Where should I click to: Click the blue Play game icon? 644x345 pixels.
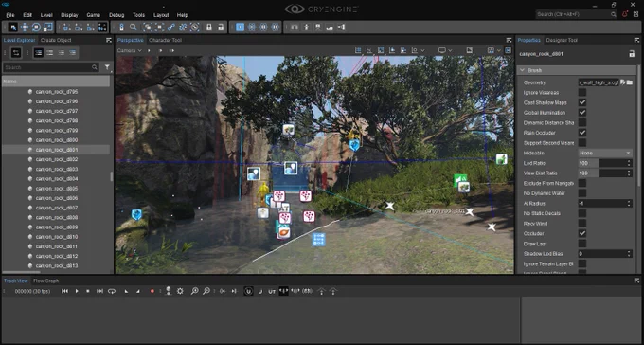click(241, 27)
